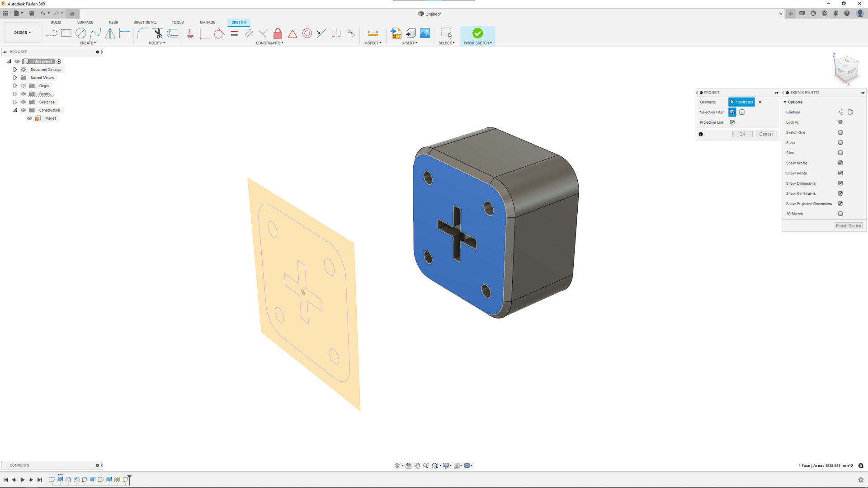
Task: Open the DESIGN workspace dropdown
Action: coord(23,33)
